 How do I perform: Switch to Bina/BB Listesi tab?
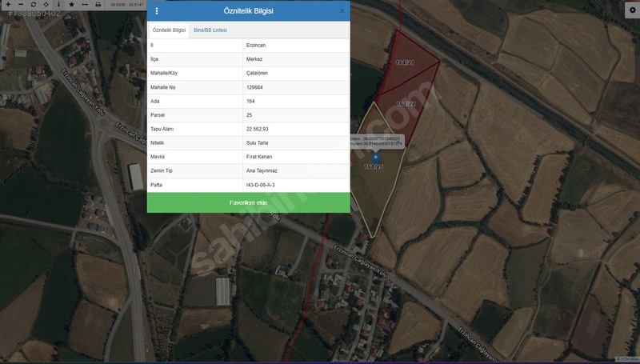coord(210,30)
